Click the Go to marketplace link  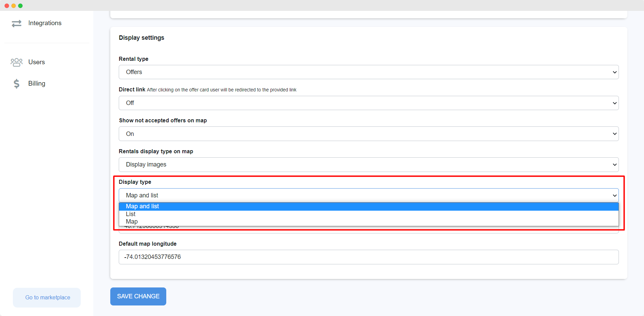(48, 298)
